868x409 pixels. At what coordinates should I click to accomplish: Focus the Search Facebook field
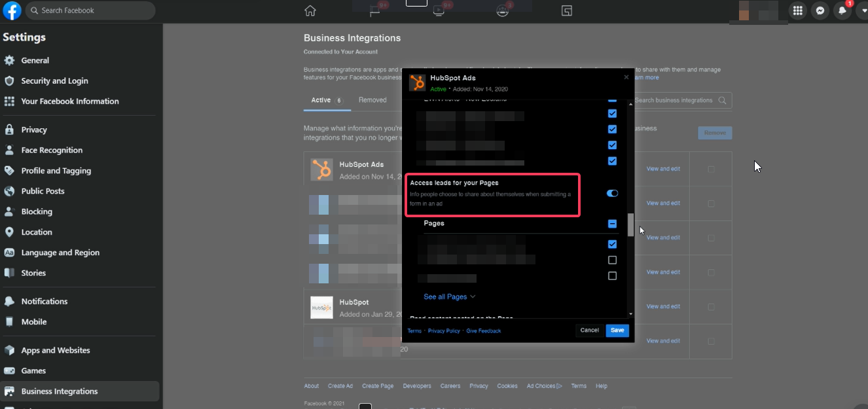pyautogui.click(x=91, y=10)
